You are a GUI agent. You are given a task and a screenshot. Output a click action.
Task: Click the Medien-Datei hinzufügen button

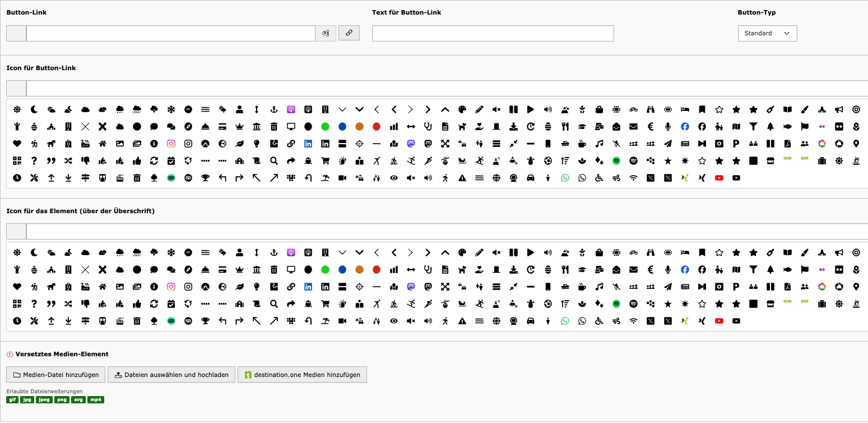[55, 375]
